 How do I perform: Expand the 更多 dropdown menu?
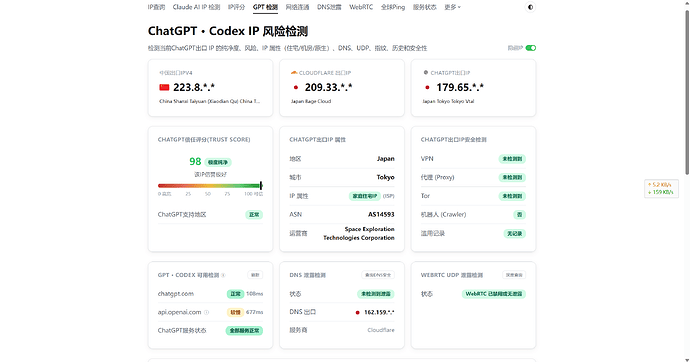[452, 7]
